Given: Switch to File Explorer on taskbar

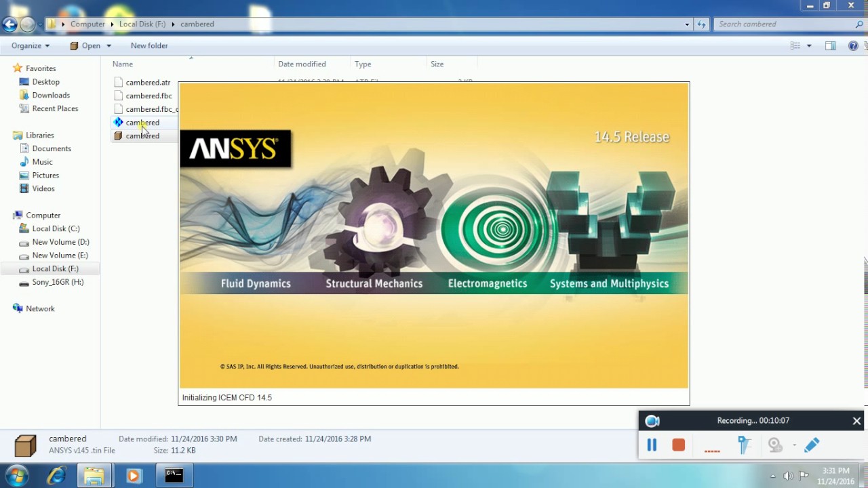Looking at the screenshot, I should coord(94,476).
